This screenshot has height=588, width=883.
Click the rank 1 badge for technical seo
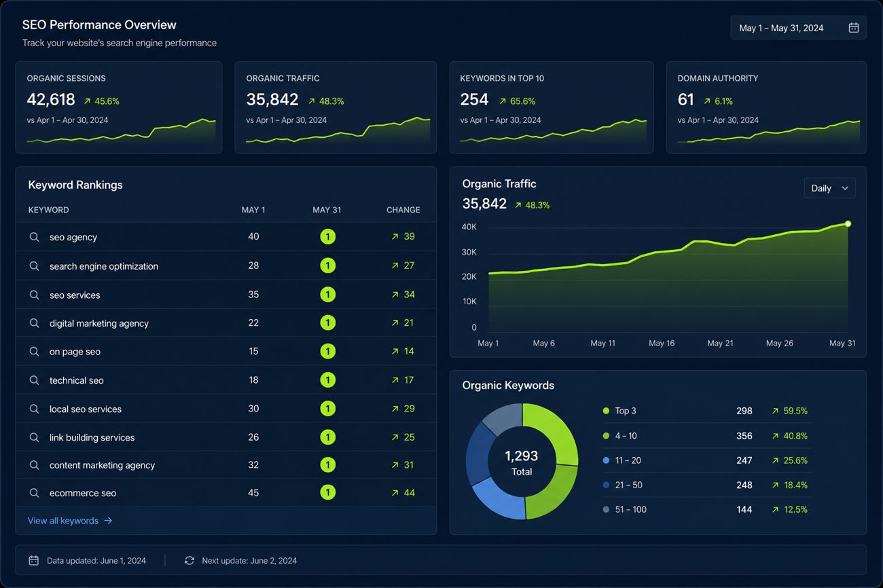click(328, 380)
